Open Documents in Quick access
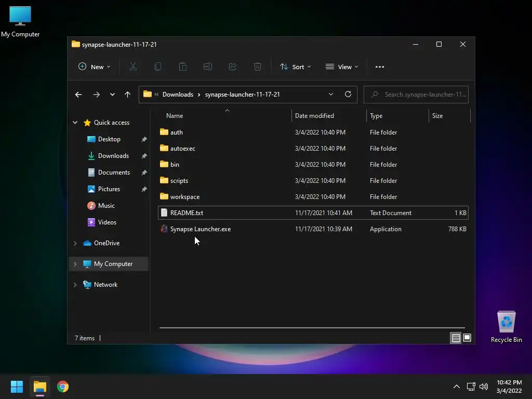This screenshot has width=532, height=399. 114,172
